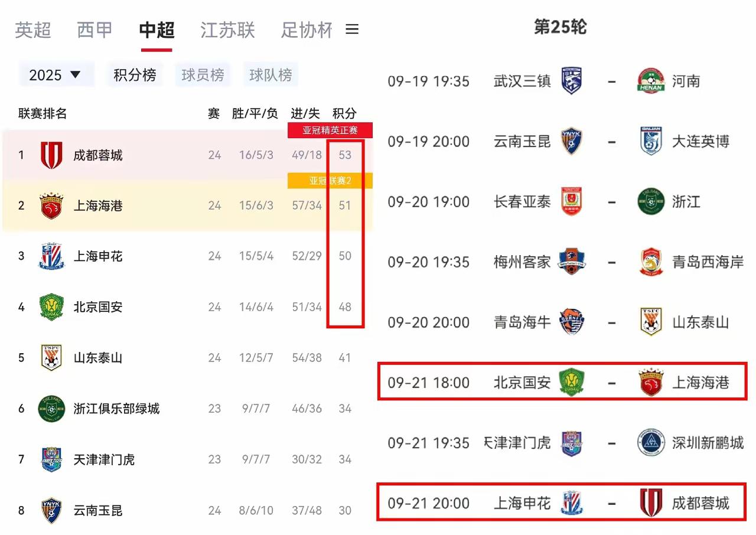Select the 积分榜 standings button

(135, 75)
